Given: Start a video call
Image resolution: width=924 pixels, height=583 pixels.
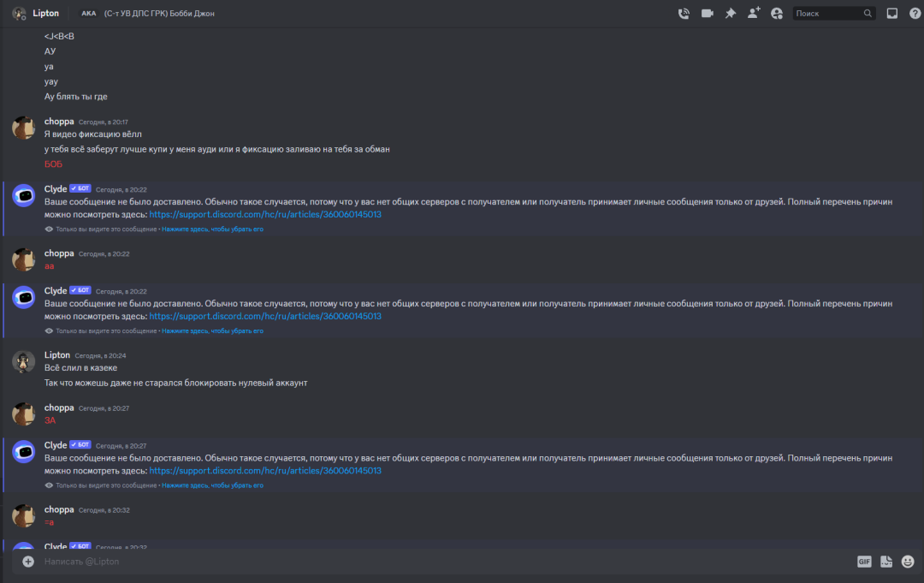Looking at the screenshot, I should tap(708, 14).
